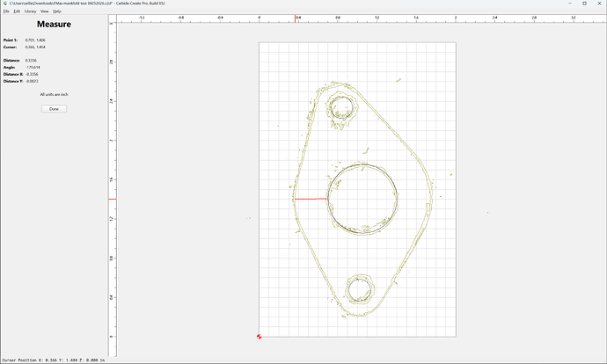607x364 pixels.
Task: Open the View menu
Action: pyautogui.click(x=45, y=11)
